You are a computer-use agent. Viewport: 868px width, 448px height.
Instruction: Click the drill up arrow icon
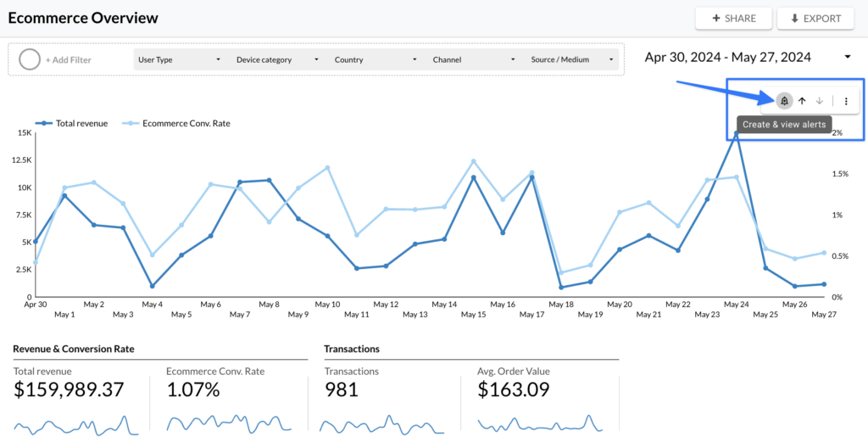(x=802, y=101)
